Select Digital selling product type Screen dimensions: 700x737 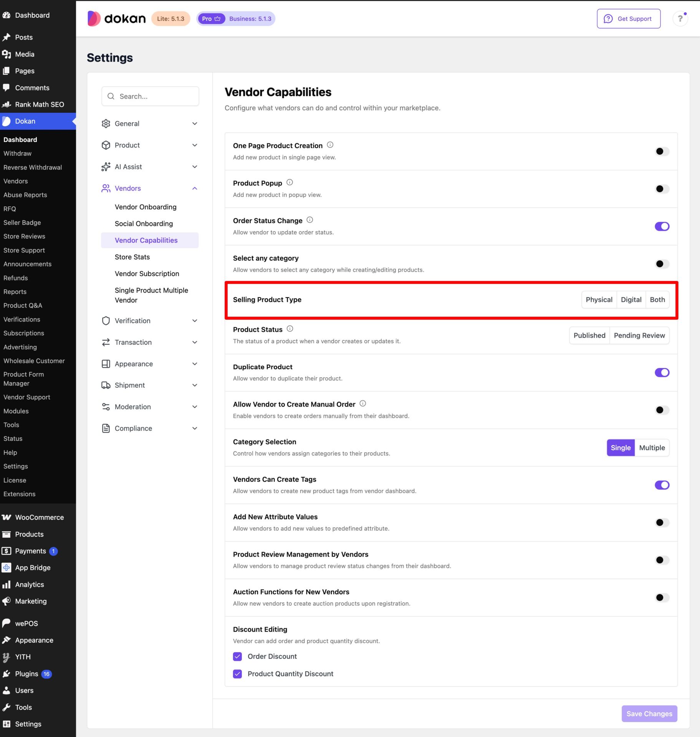pos(631,300)
